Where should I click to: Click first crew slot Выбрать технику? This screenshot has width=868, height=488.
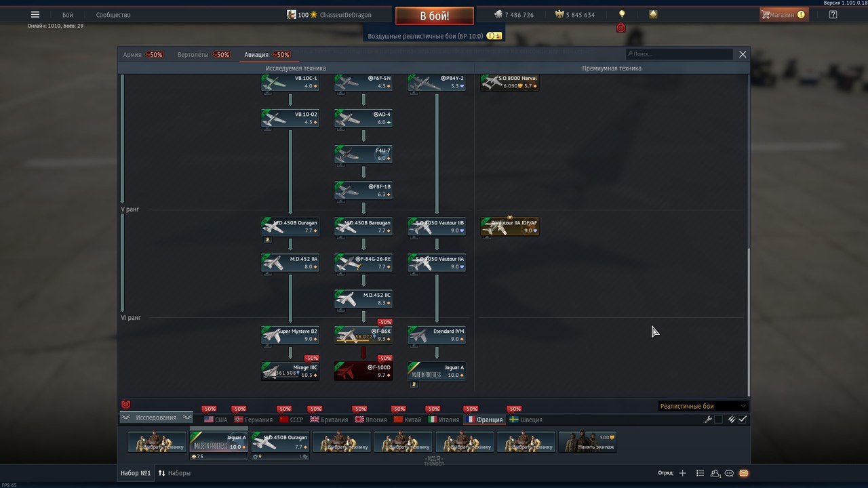click(x=157, y=442)
